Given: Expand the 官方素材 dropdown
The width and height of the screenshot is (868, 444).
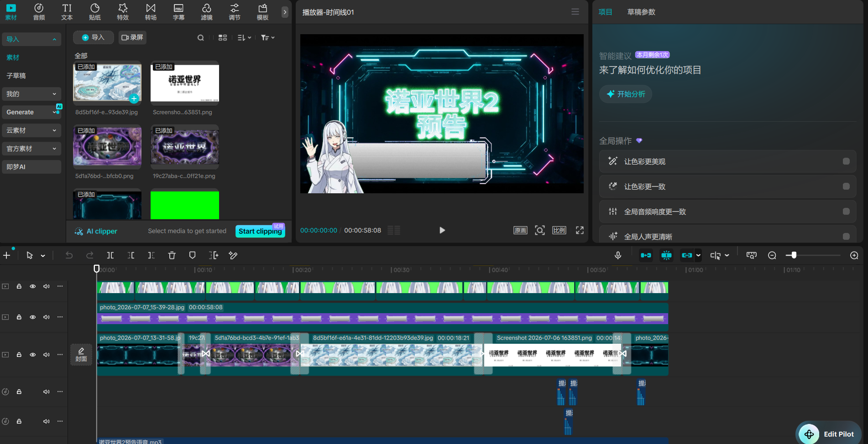Looking at the screenshot, I should click(31, 149).
